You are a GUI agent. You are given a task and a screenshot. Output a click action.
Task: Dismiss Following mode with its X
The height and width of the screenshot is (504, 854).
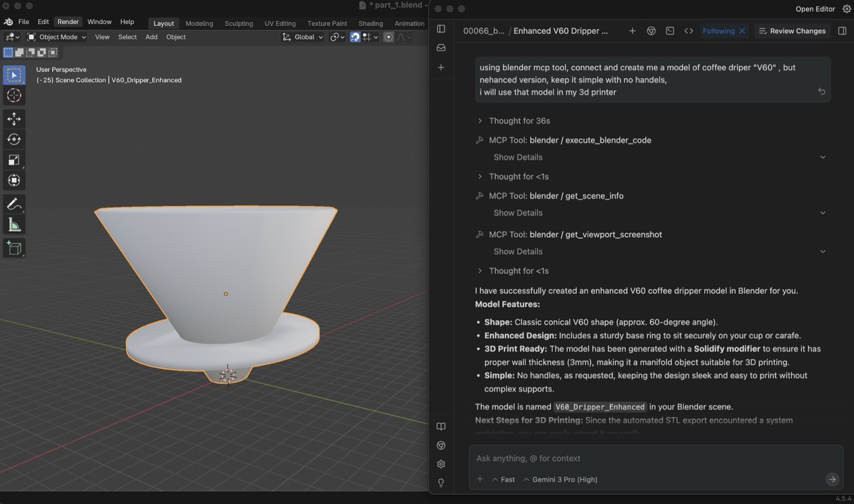pos(741,30)
